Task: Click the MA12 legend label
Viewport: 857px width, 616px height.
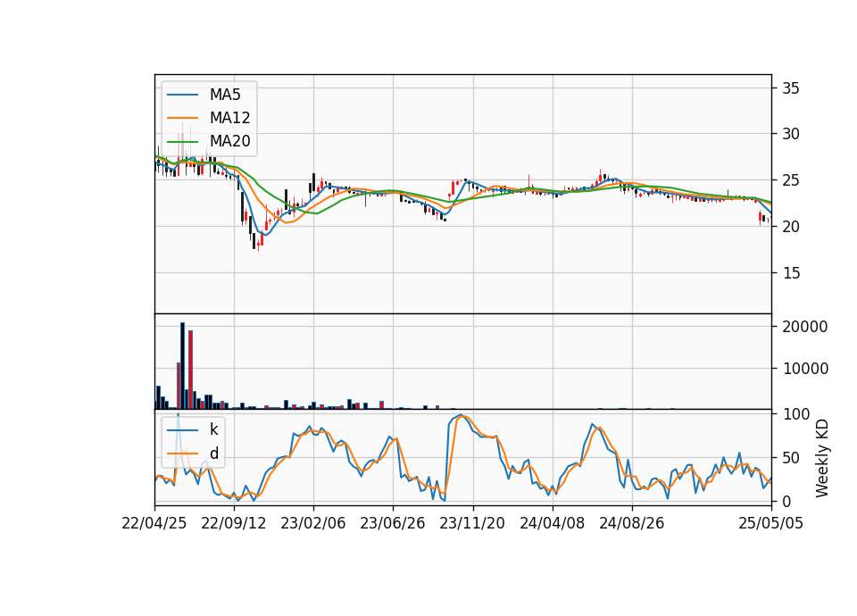Action: [x=230, y=118]
